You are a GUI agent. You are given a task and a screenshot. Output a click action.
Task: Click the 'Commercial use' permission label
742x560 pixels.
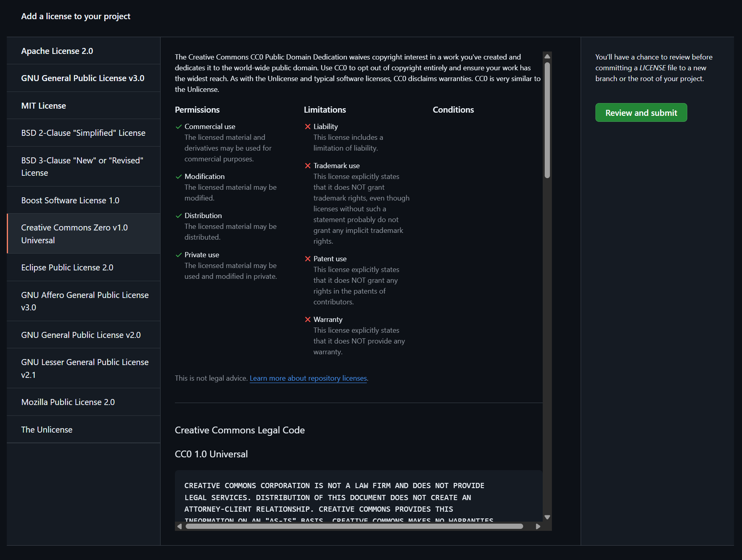click(210, 127)
